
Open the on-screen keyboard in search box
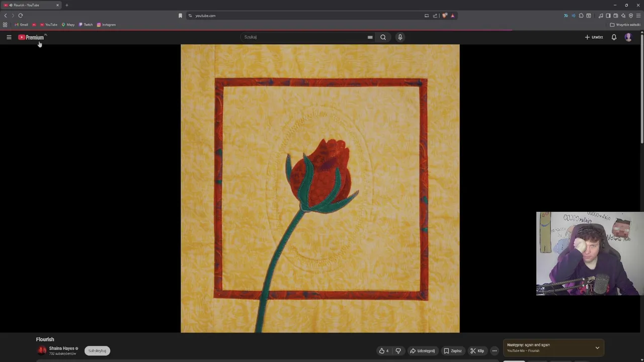point(370,37)
